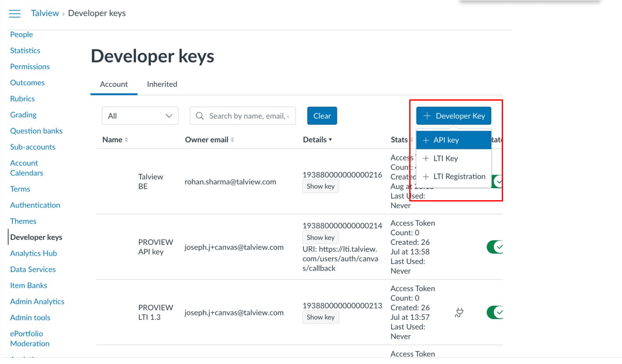This screenshot has height=364, width=622.
Task: Click joseph.j+canvas email in PROVIEW API key row
Action: [234, 247]
